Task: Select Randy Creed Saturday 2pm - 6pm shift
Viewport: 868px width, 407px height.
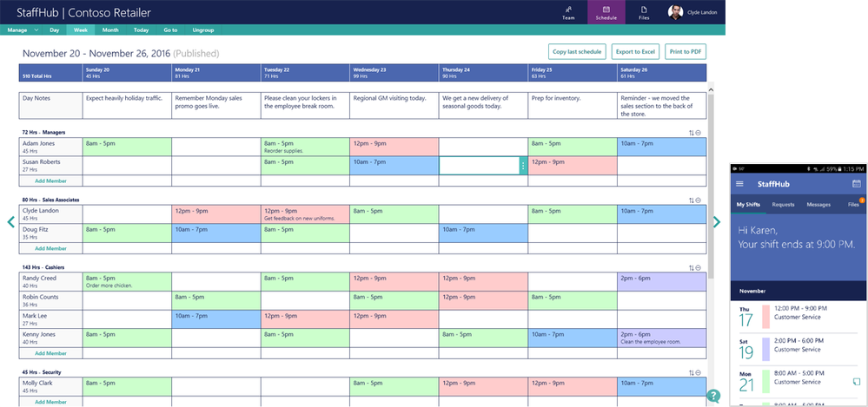Action: pyautogui.click(x=661, y=281)
